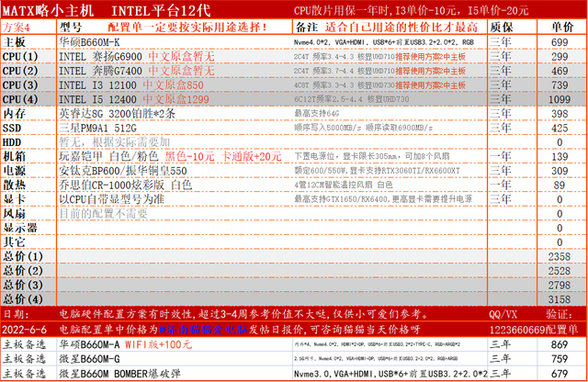Click the 一年 warranty in the 机箱 row
The image size is (588, 382).
tap(501, 156)
